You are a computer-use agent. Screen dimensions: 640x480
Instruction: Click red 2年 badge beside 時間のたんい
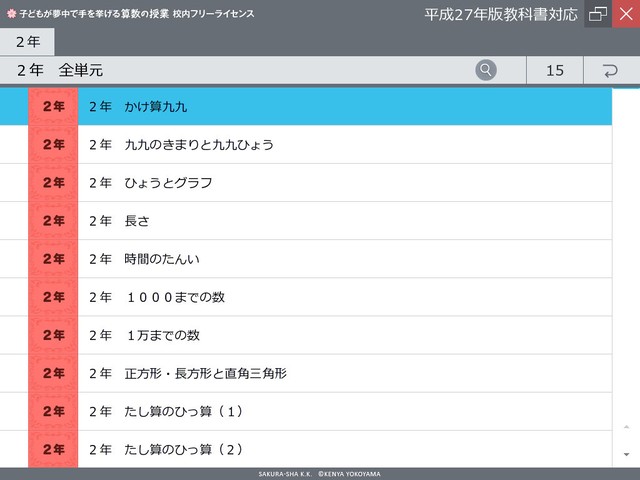point(53,259)
